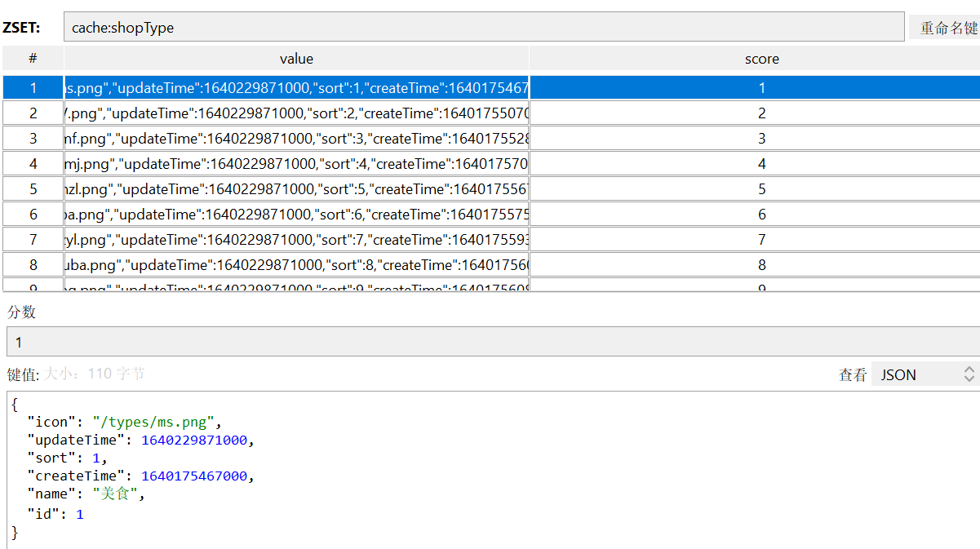Click the # index column header
The image size is (980, 549).
(33, 58)
